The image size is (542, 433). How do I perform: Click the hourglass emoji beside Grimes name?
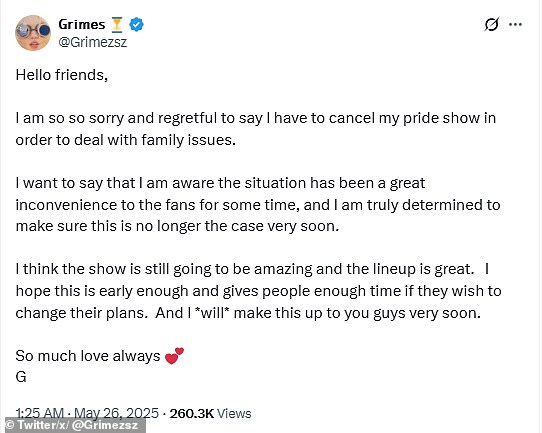coord(117,25)
